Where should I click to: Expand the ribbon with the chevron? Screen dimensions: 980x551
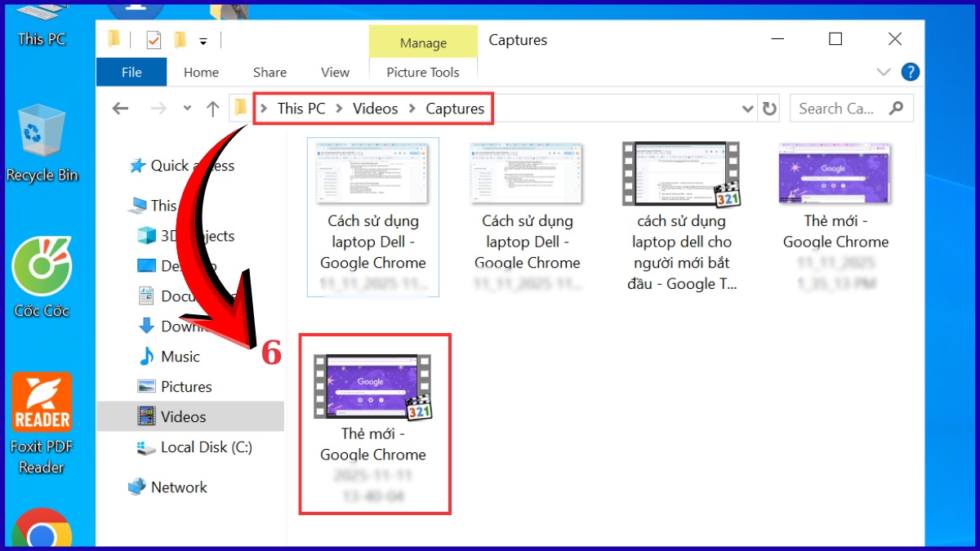883,72
